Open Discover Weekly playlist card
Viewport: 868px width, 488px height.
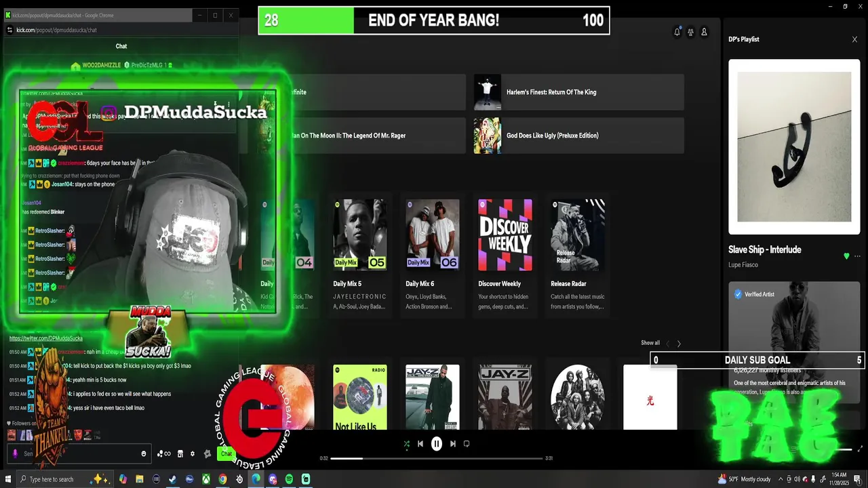505,256
